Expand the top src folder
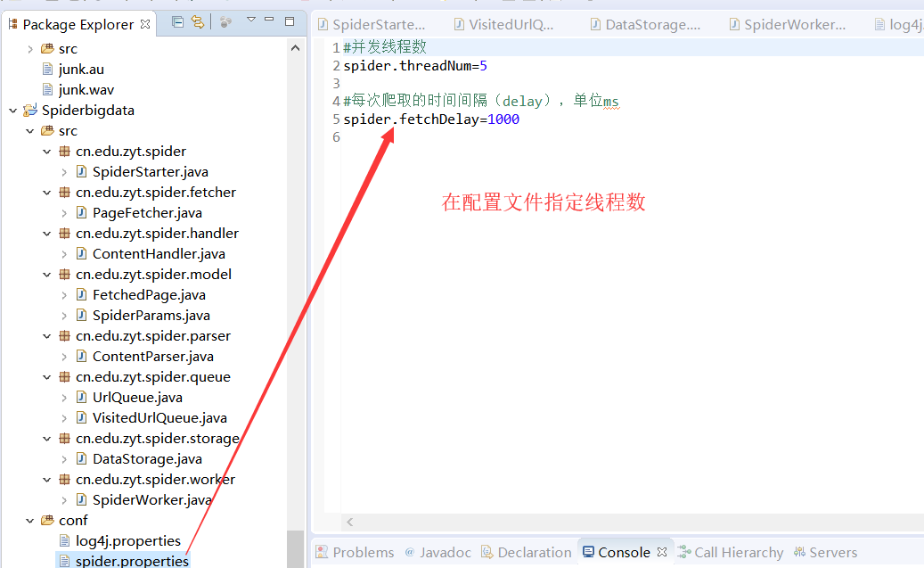 pos(30,49)
